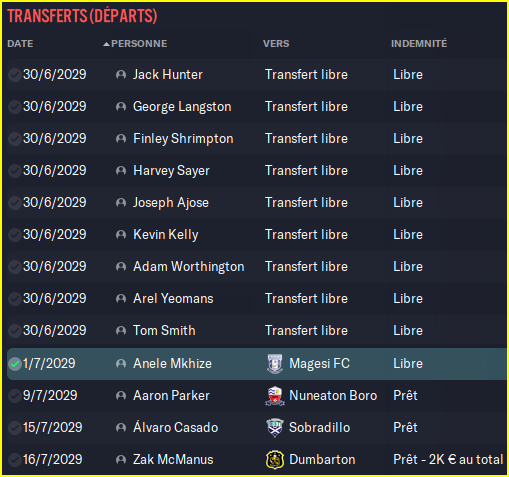Sort transfers by Date column
The image size is (509, 477).
pos(20,44)
